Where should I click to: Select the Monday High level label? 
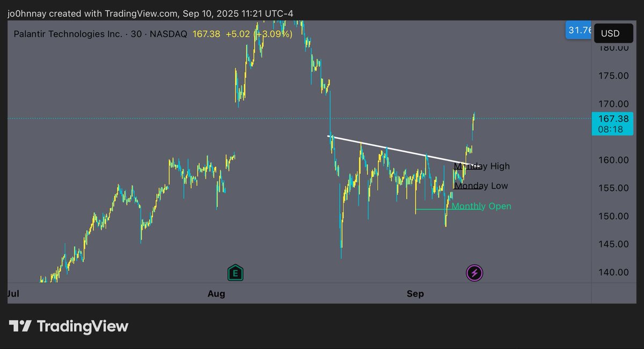[482, 166]
